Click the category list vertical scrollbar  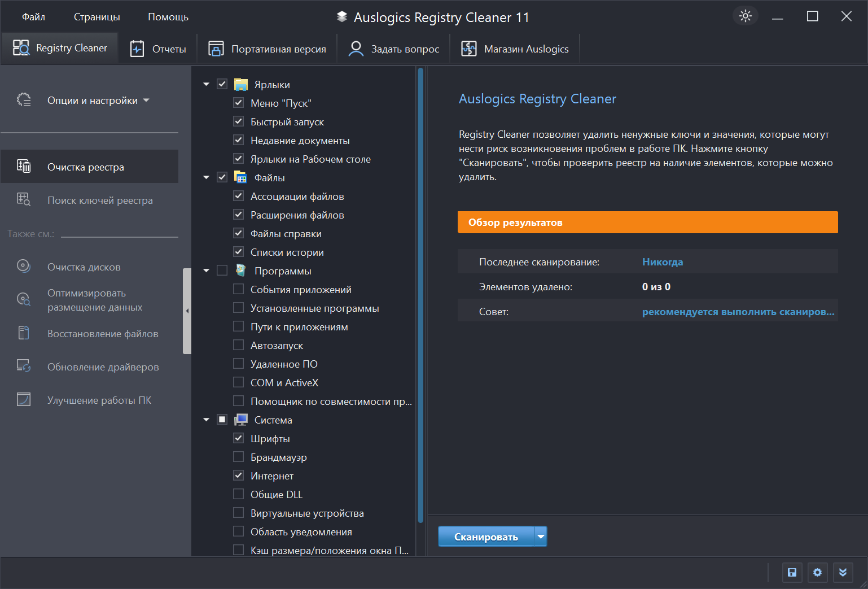[x=420, y=294]
